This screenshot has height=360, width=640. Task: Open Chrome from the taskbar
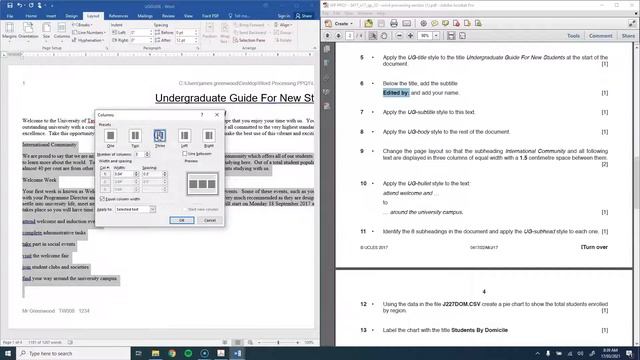pos(172,353)
